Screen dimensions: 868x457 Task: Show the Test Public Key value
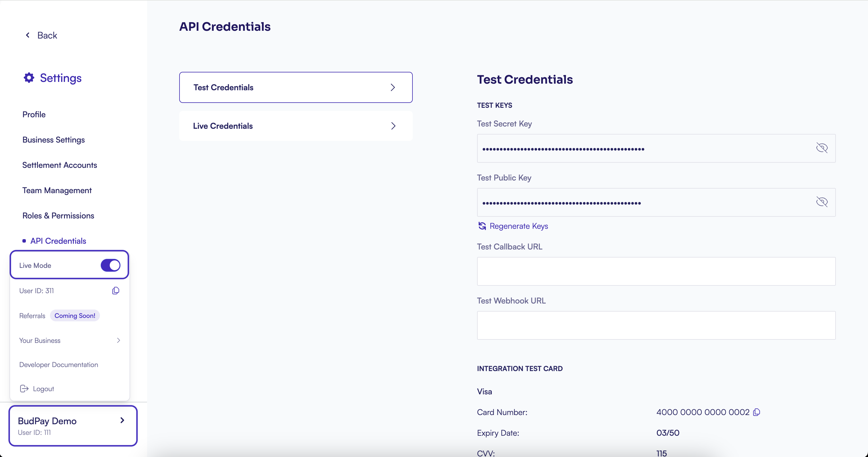tap(822, 202)
